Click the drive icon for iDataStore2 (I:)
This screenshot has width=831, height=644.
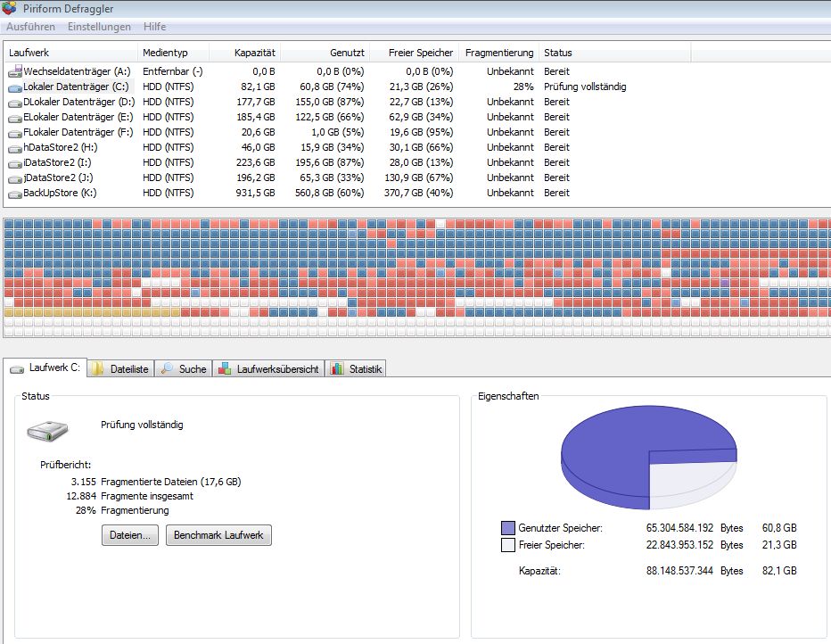(x=15, y=163)
